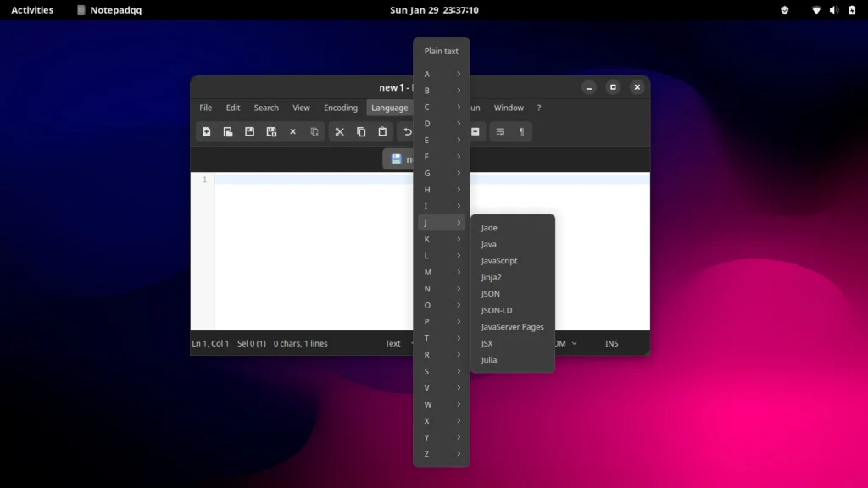Image resolution: width=868 pixels, height=488 pixels.
Task: Click the Paste clipboard icon
Action: click(x=382, y=131)
